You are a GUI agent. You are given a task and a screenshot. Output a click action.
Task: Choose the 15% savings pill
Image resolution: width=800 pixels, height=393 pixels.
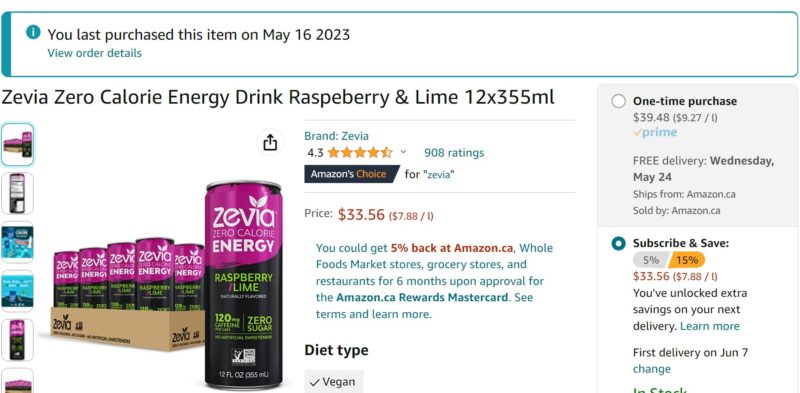(687, 260)
